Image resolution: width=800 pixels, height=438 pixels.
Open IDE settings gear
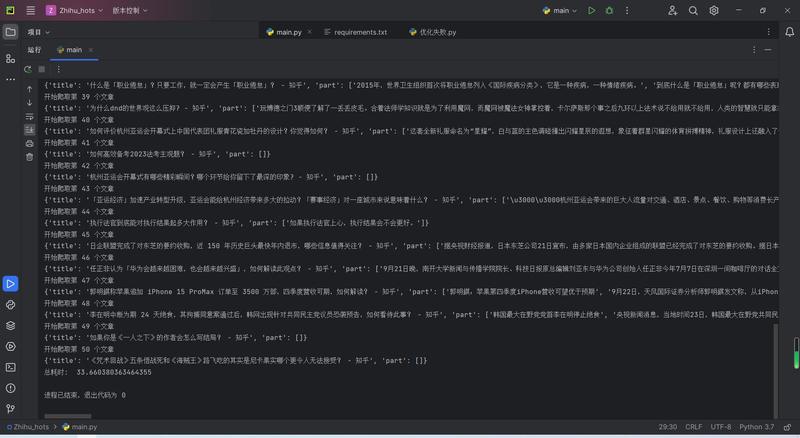click(713, 10)
